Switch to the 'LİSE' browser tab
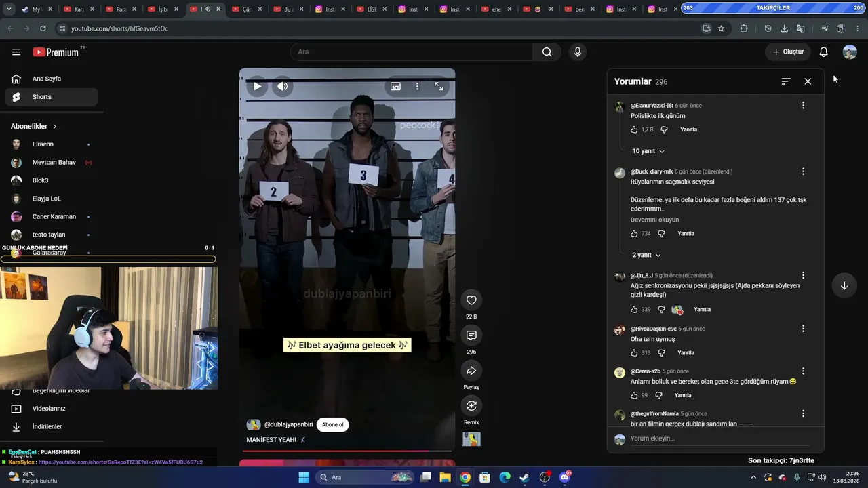Image resolution: width=868 pixels, height=488 pixels. pyautogui.click(x=370, y=9)
